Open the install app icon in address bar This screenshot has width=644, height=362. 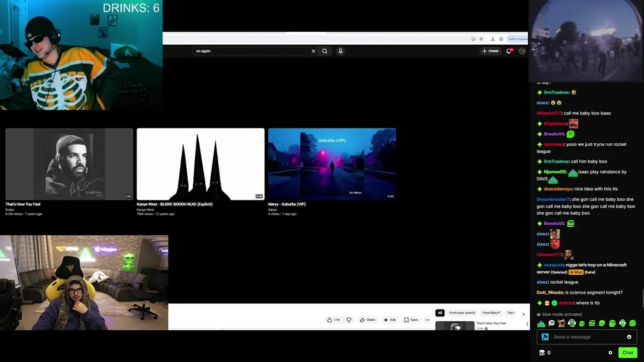point(473,39)
